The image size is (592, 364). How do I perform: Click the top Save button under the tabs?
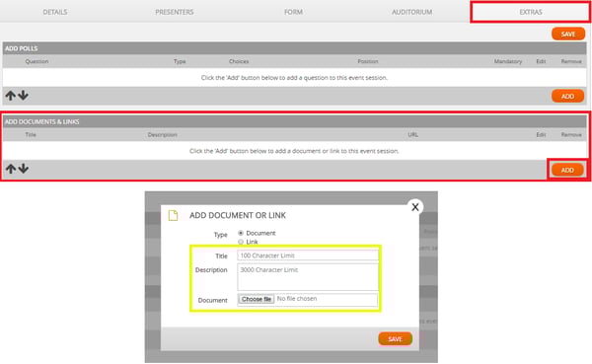coord(568,34)
